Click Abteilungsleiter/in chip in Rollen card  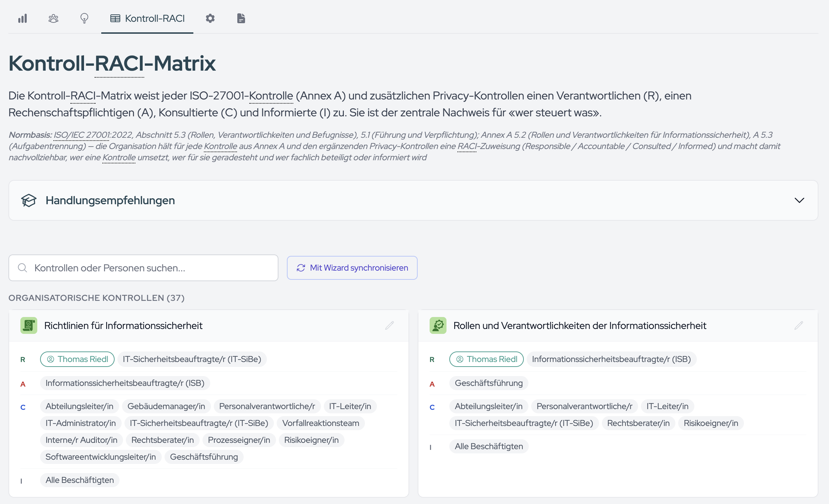tap(489, 406)
